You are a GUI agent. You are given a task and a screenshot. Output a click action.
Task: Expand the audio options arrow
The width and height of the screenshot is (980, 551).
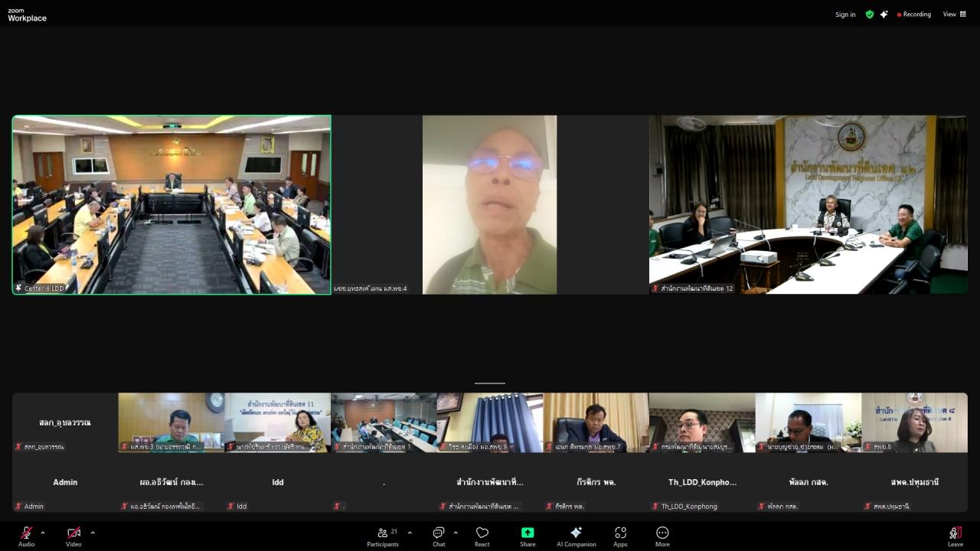coord(43,533)
